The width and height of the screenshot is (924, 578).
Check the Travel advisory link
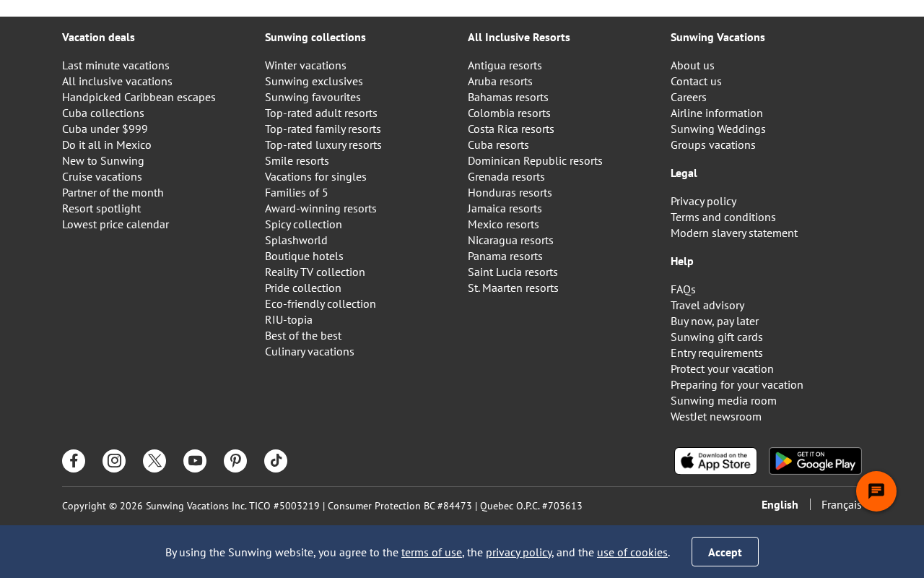point(707,305)
